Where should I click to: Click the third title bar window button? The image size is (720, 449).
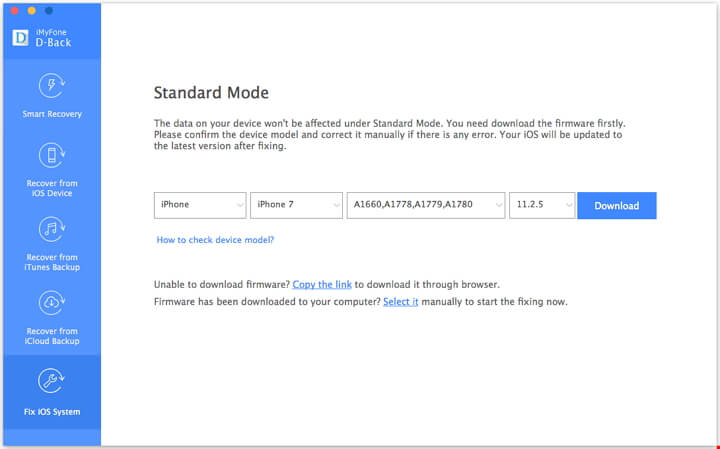tap(49, 10)
